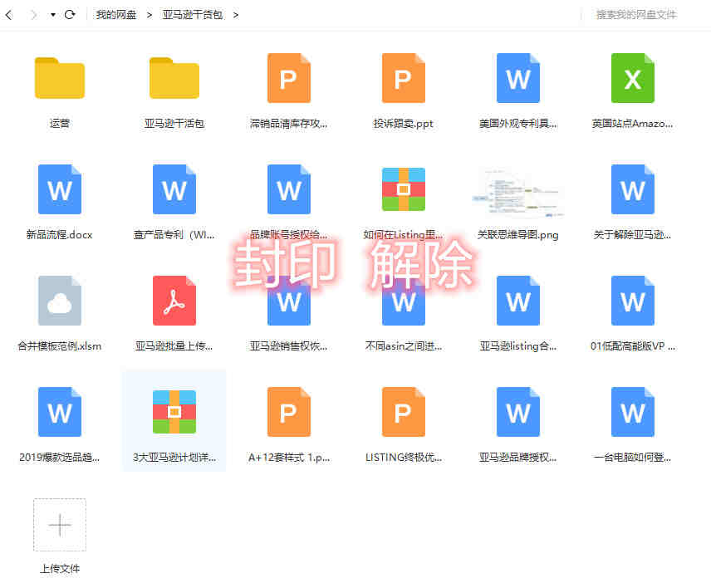This screenshot has height=588, width=711.
Task: Select the 投诉跟卖.ppt file icon
Action: [x=404, y=78]
